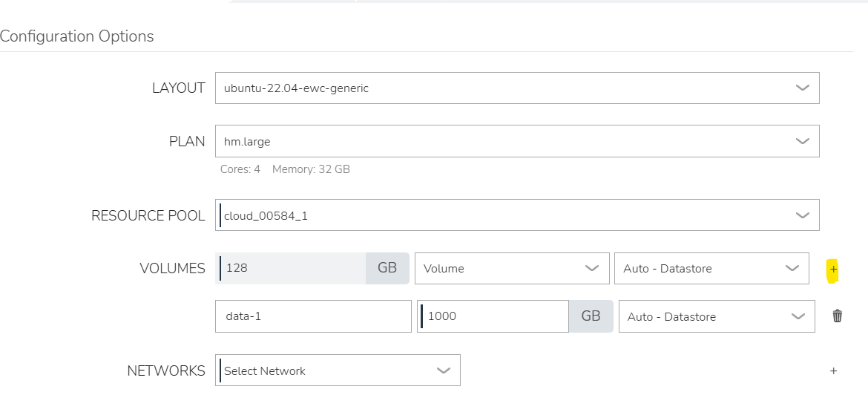868x395 pixels.
Task: Open root volume's Auto - Datastore dropdown
Action: point(711,268)
